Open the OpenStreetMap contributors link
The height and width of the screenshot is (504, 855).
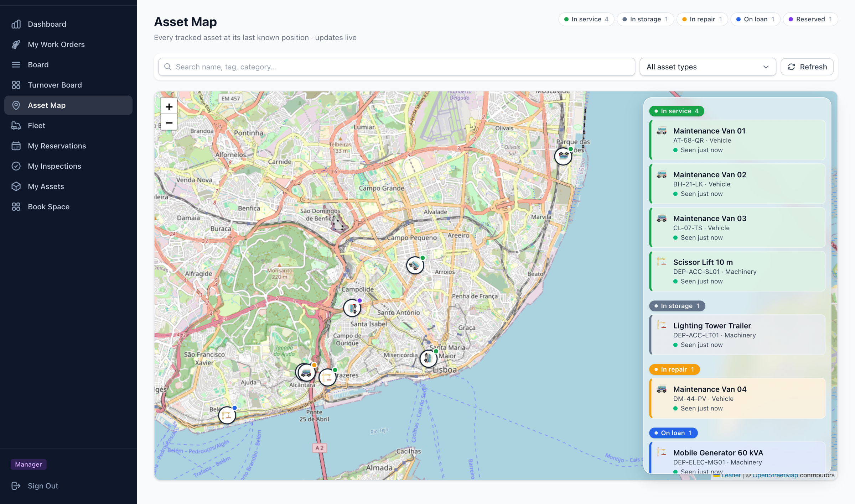coord(775,476)
